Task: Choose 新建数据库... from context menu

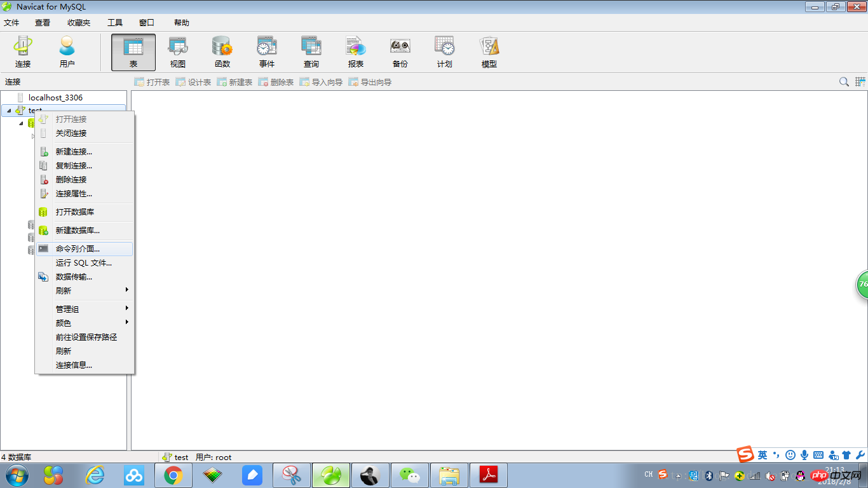Action: [85, 231]
